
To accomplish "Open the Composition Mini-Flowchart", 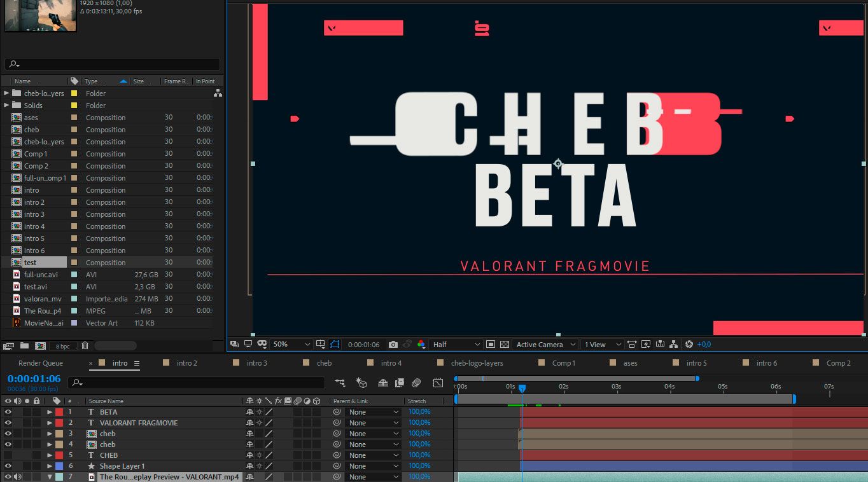I will [340, 383].
